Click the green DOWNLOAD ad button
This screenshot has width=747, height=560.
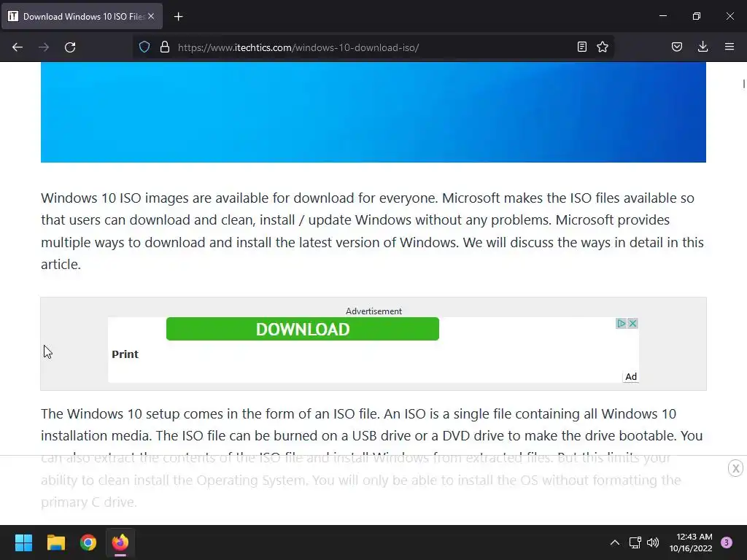[303, 329]
